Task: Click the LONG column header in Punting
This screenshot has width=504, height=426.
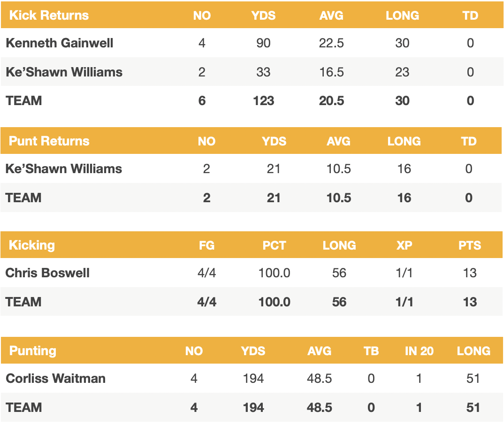Action: pos(473,350)
